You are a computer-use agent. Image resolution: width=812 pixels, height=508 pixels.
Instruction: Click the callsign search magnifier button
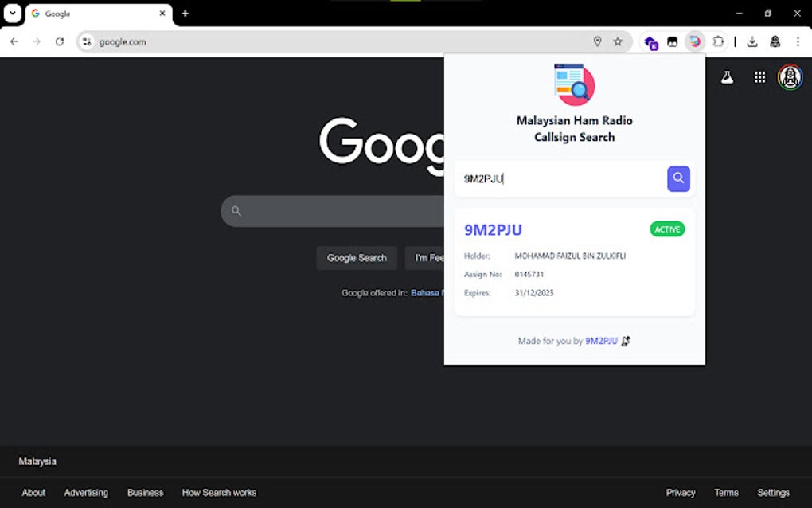coord(677,178)
